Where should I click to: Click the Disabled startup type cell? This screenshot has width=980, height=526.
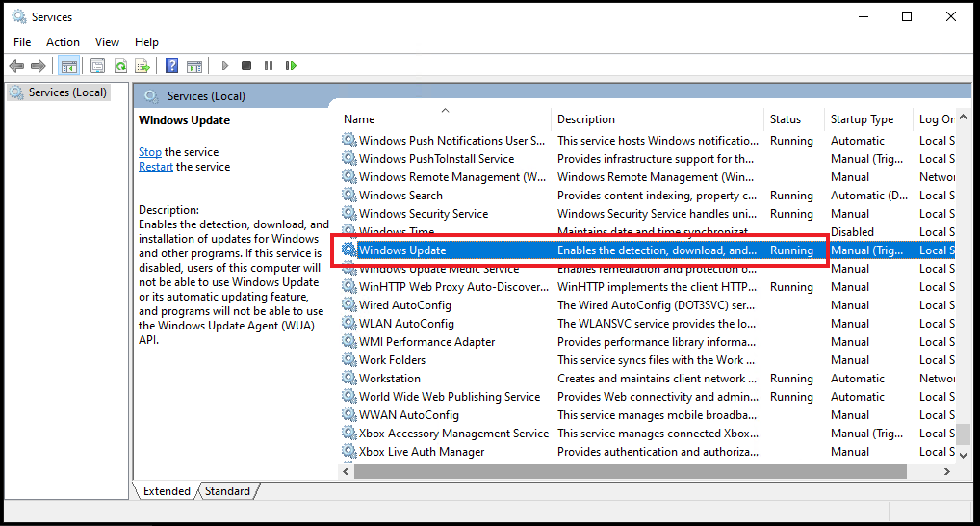852,232
